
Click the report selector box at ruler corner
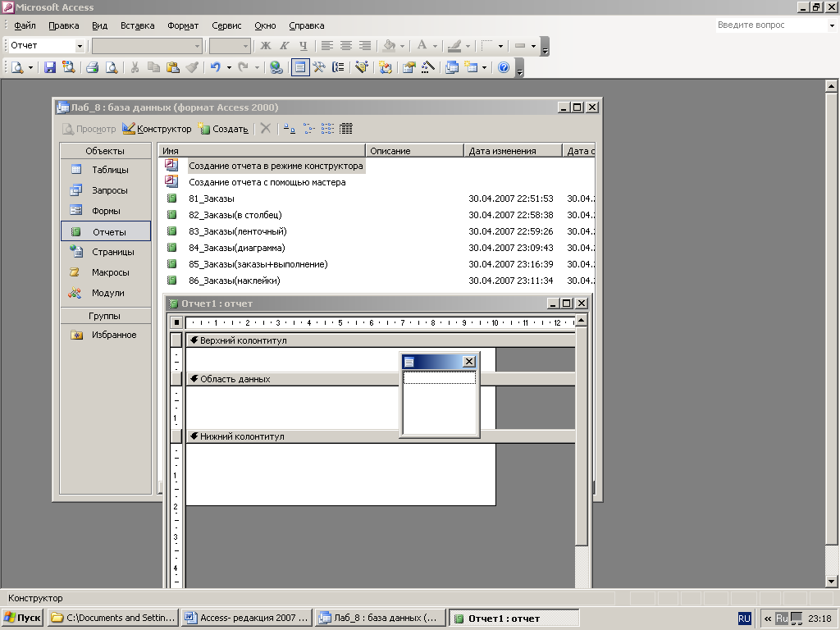pyautogui.click(x=177, y=322)
